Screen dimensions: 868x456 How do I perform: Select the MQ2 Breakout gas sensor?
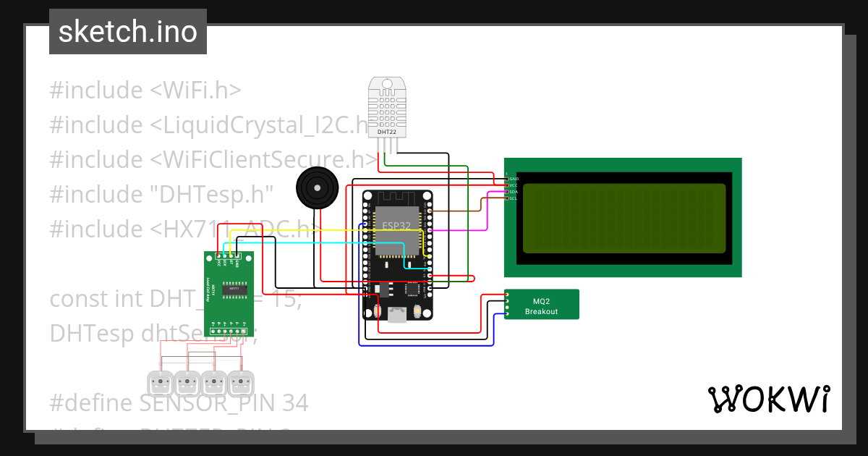pos(541,304)
